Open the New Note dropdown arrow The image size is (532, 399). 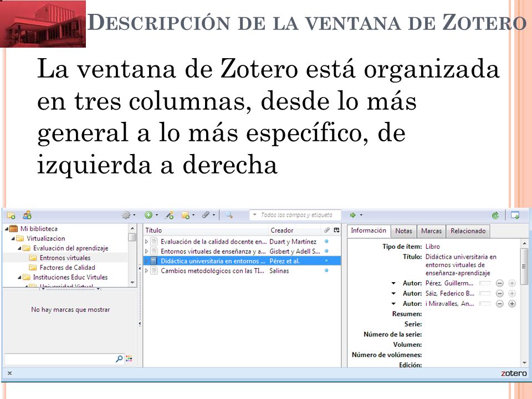tap(193, 215)
